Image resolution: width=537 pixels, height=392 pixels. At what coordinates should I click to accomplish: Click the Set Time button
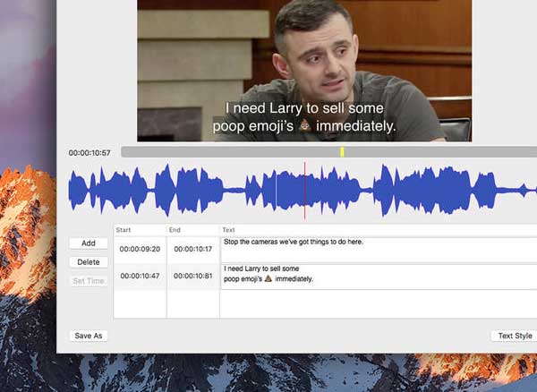point(89,281)
